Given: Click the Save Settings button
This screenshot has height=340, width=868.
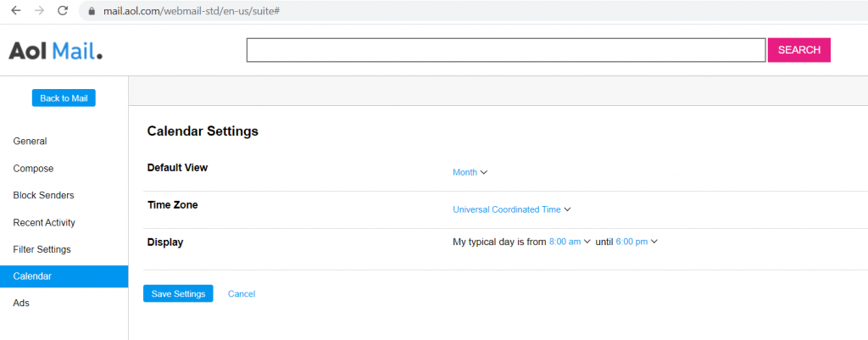Looking at the screenshot, I should (x=178, y=293).
